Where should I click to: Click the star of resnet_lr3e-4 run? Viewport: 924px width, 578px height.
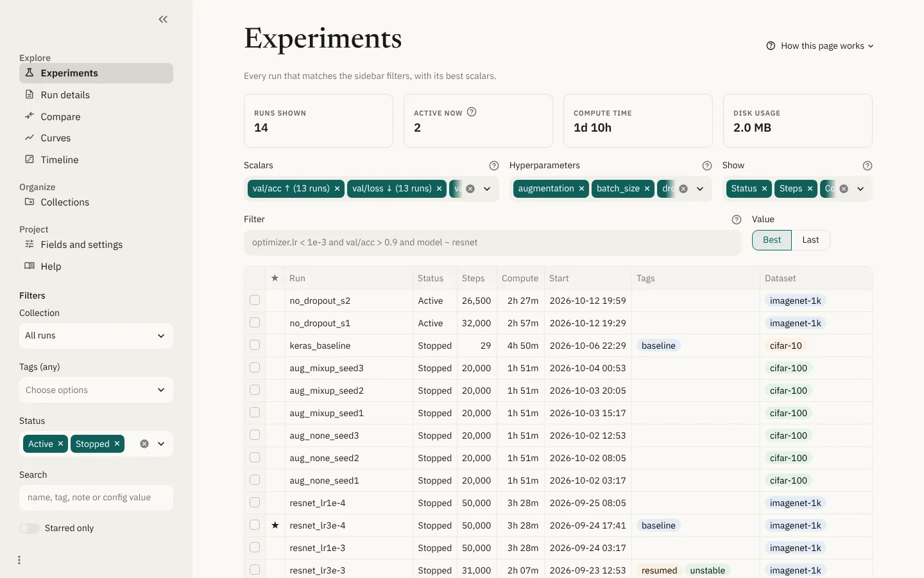click(x=275, y=525)
